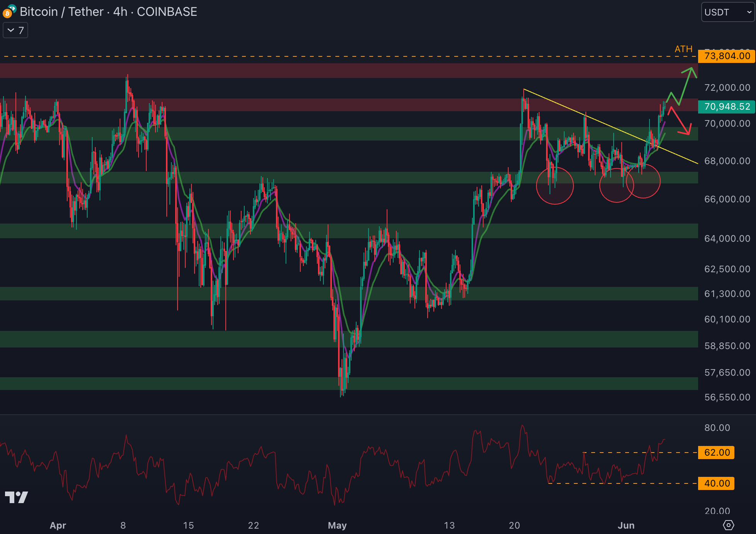Open the USDT currency dropdown
The image size is (756, 534).
[727, 12]
